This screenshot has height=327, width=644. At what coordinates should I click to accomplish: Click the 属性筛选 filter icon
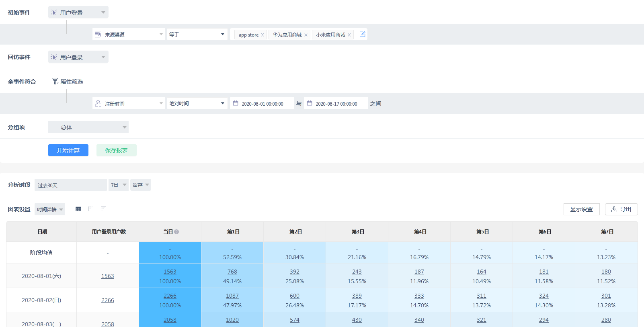55,81
